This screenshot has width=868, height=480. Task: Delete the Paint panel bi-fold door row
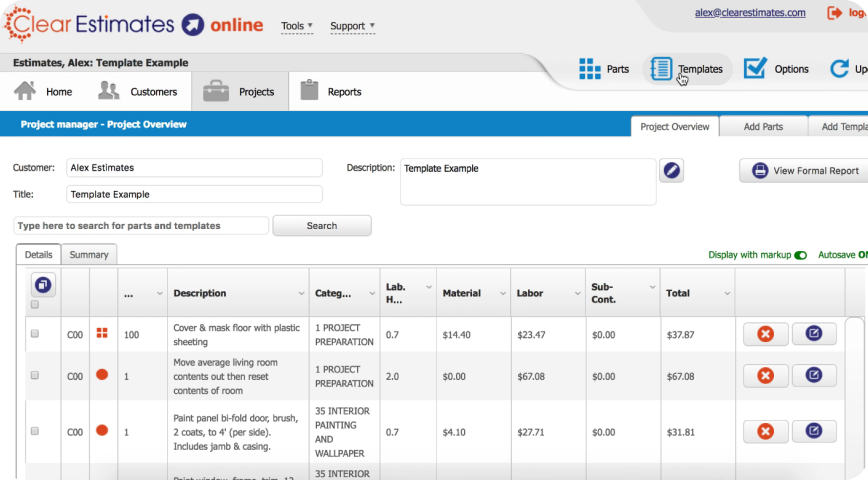tap(765, 431)
